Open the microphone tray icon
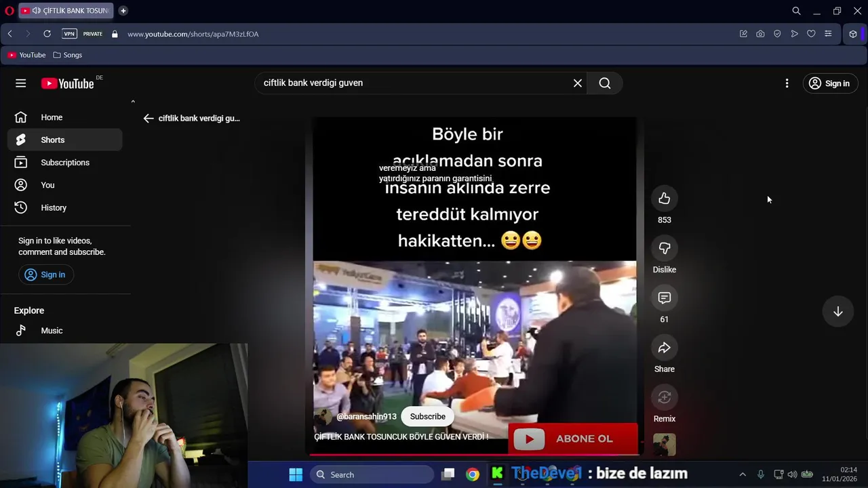 pos(761,474)
